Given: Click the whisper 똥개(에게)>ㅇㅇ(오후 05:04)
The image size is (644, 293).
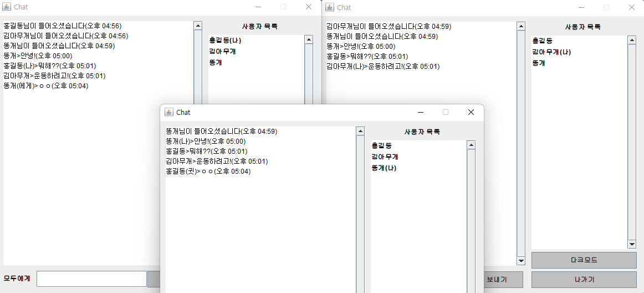Looking at the screenshot, I should [x=45, y=85].
